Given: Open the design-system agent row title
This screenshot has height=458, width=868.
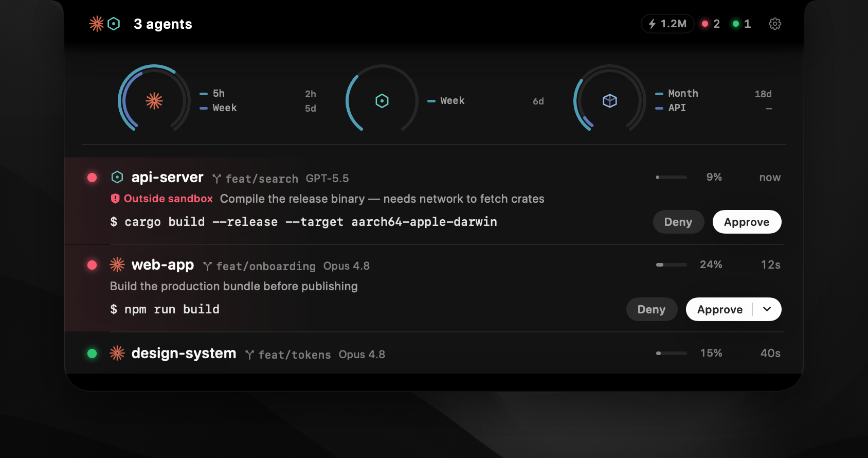Looking at the screenshot, I should 184,353.
